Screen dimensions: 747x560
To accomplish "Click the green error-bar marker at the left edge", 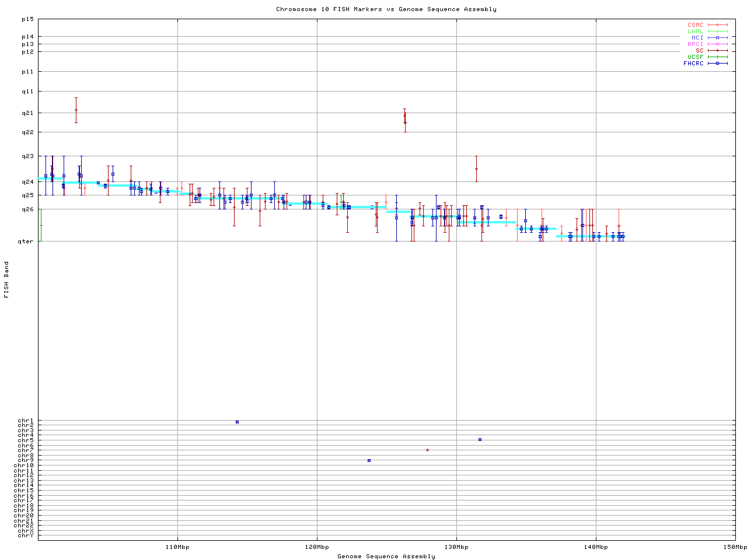I will tap(41, 225).
